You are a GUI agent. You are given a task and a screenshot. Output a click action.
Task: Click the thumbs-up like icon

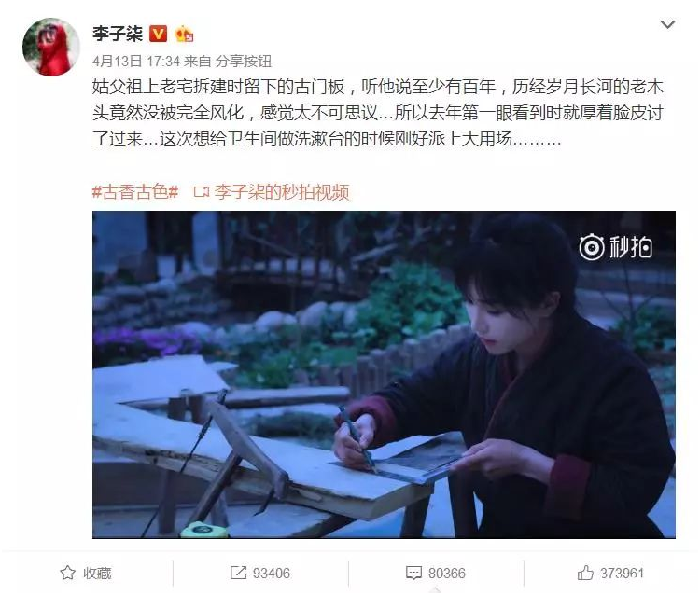[585, 573]
